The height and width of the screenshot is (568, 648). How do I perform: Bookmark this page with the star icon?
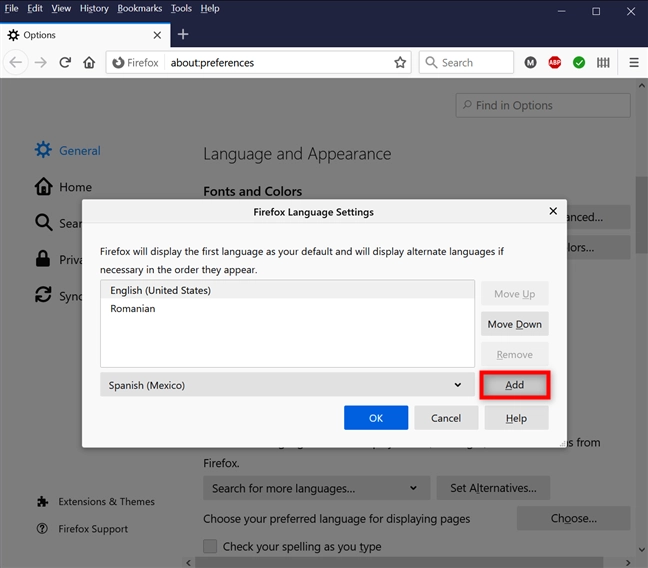coord(400,62)
